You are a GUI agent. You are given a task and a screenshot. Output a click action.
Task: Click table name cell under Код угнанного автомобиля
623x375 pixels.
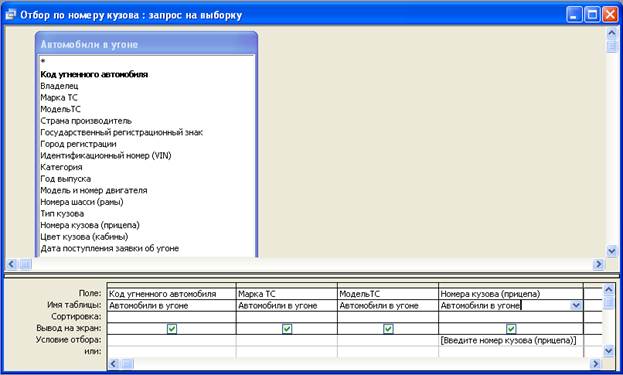(171, 305)
